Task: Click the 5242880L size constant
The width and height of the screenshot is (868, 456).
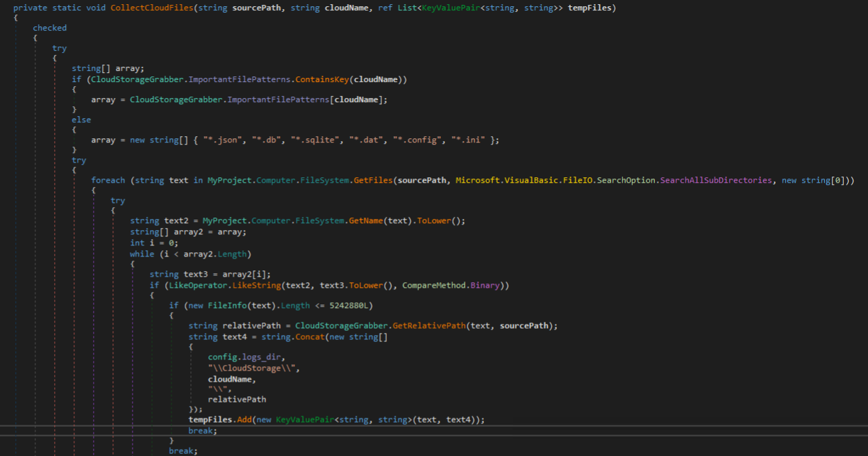Action: coord(349,306)
